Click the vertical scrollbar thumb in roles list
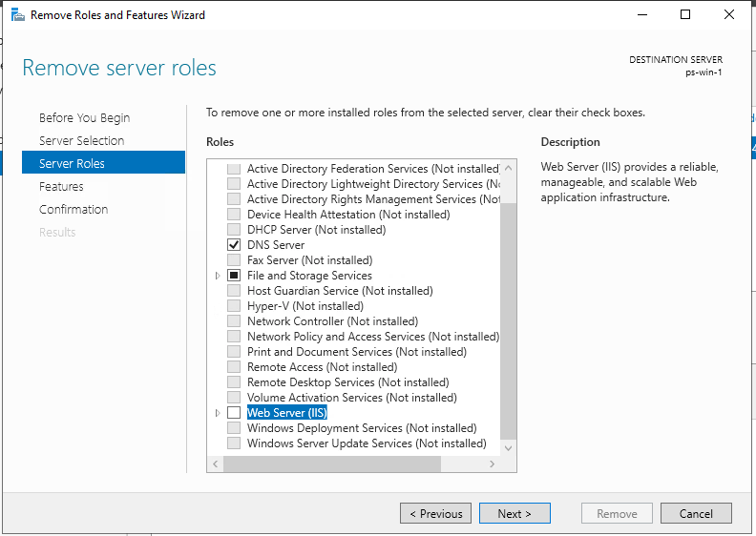Viewport: 756px width, 536px height. 508,320
